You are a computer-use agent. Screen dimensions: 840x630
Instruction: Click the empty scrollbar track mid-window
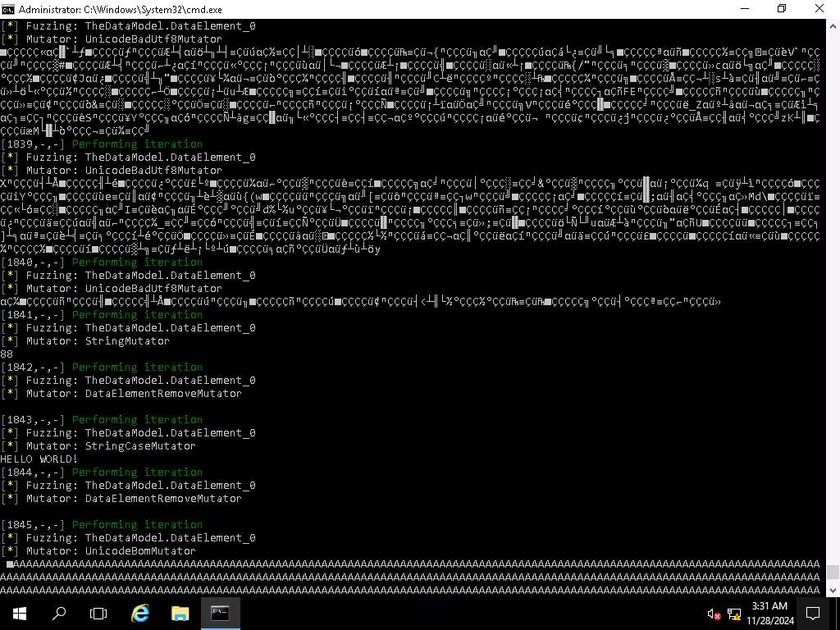click(x=833, y=295)
